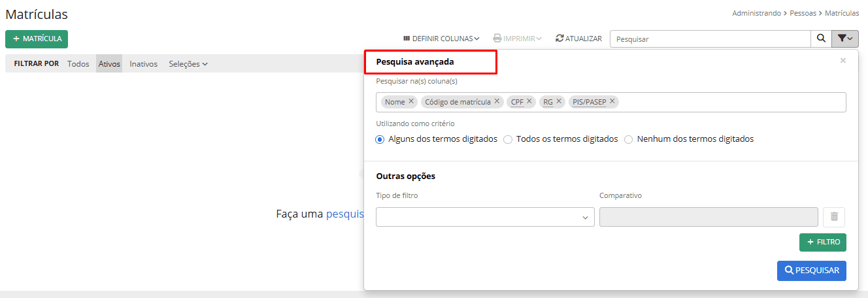Click the Outras opções section heading
Viewport: 868px width, 298px height.
click(406, 176)
